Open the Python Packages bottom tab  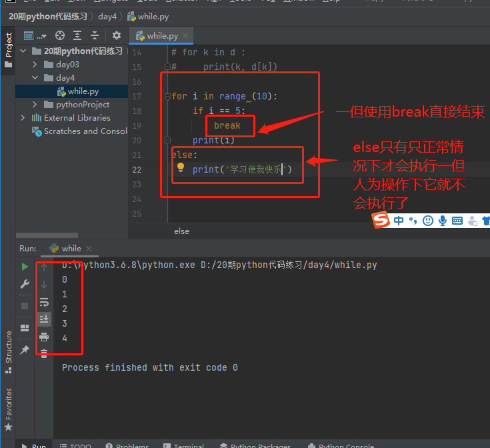255,445
